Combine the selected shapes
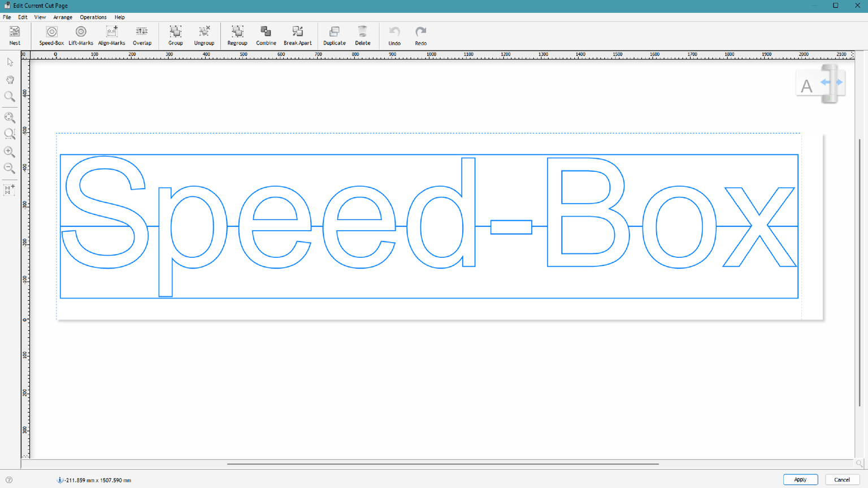The image size is (868, 488). coord(266,35)
